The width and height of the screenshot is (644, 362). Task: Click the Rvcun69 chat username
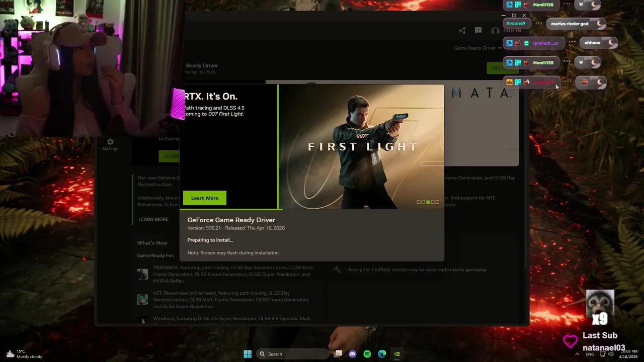pos(516,24)
